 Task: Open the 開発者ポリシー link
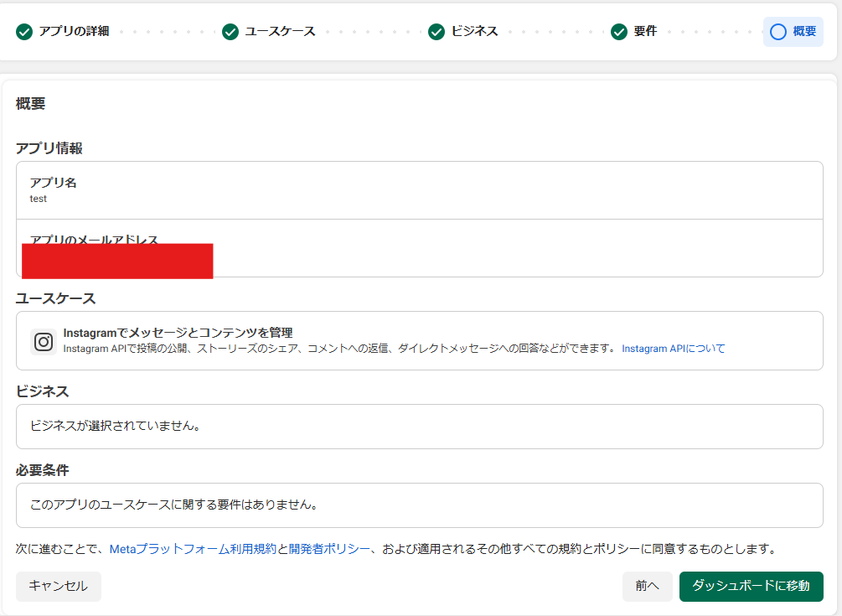[x=330, y=549]
